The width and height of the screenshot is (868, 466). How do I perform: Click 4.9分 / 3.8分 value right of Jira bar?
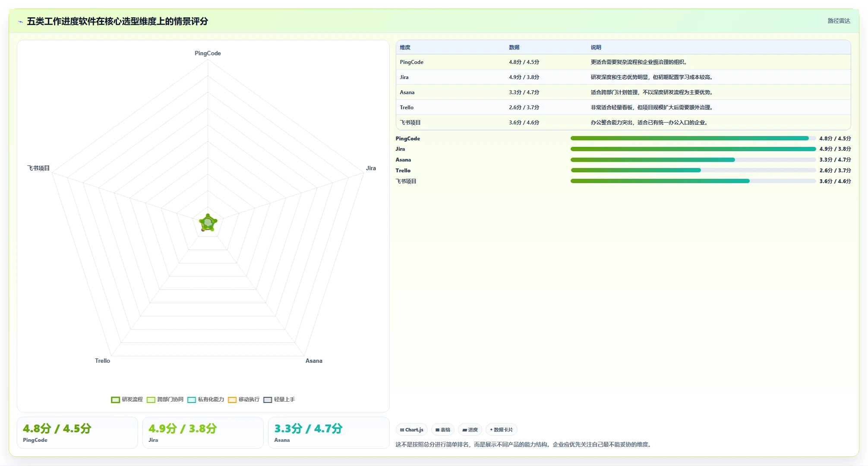click(835, 149)
